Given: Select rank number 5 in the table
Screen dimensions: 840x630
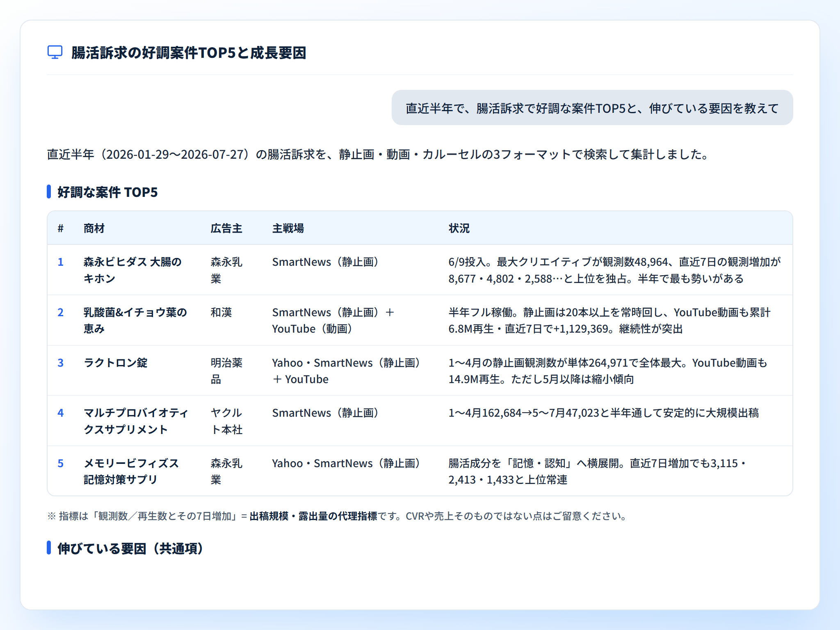Looking at the screenshot, I should tap(61, 463).
